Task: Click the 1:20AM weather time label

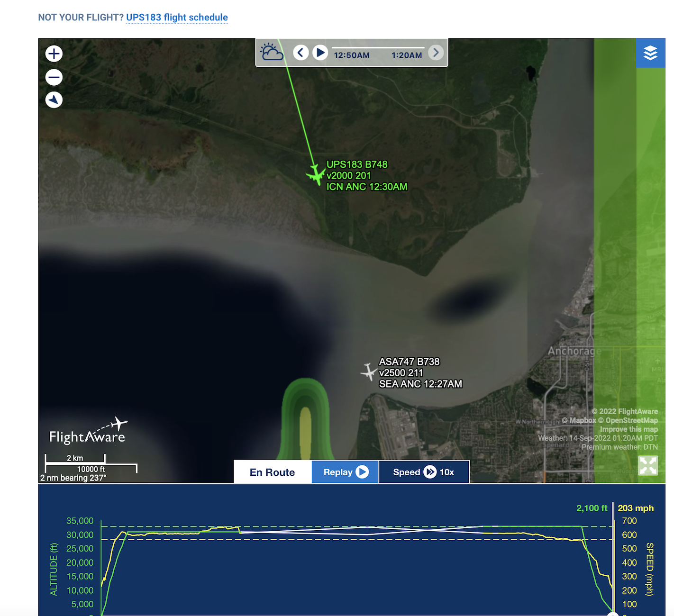Action: [407, 55]
